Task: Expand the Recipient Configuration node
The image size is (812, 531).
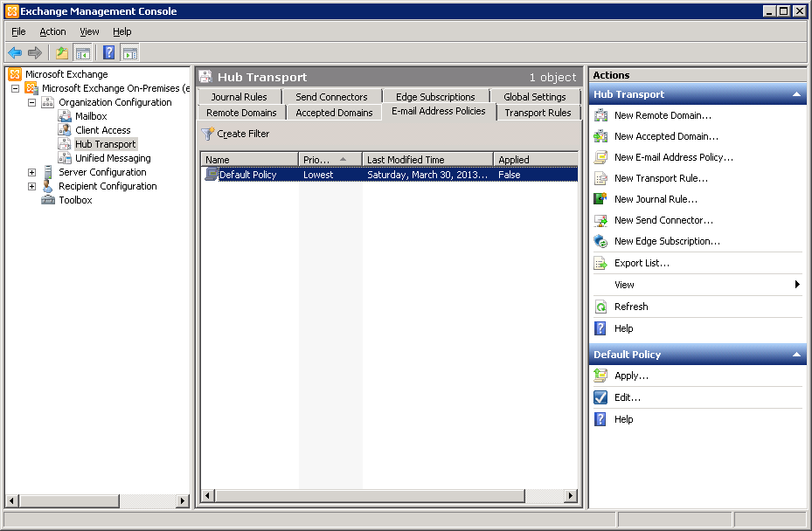Action: (31, 186)
